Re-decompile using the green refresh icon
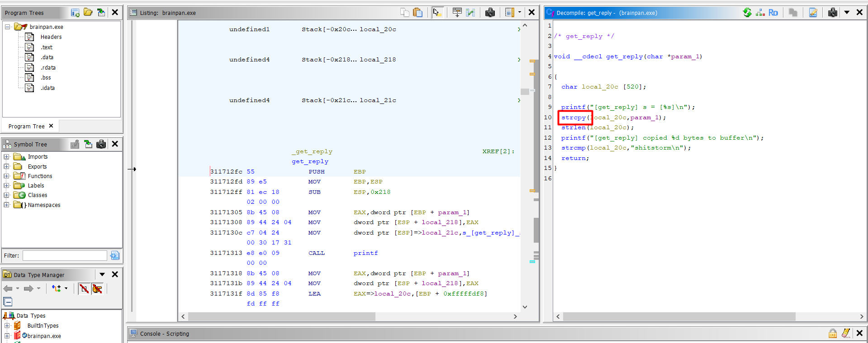The image size is (868, 343). [x=747, y=13]
